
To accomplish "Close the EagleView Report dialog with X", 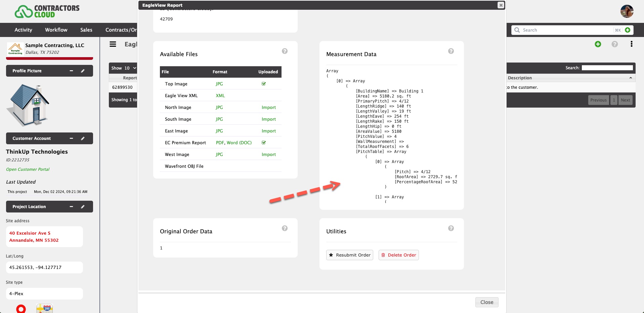I will click(501, 5).
